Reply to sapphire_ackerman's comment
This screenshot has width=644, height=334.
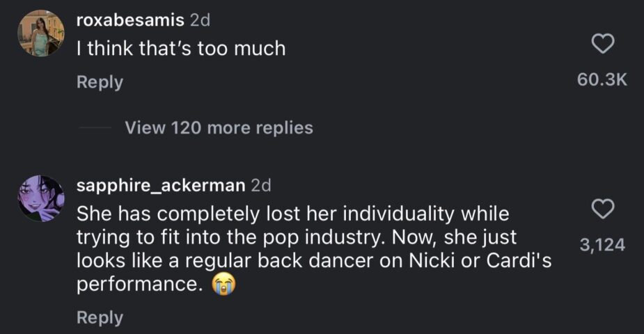[100, 317]
